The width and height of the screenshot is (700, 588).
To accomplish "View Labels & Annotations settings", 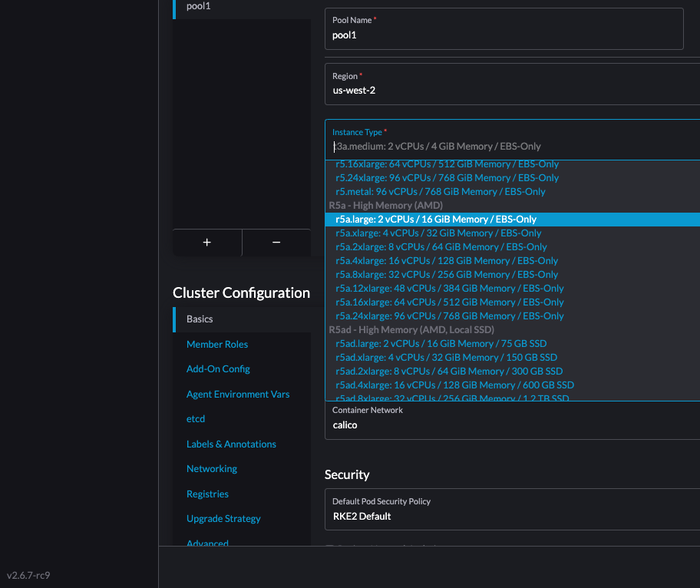I will [x=231, y=444].
